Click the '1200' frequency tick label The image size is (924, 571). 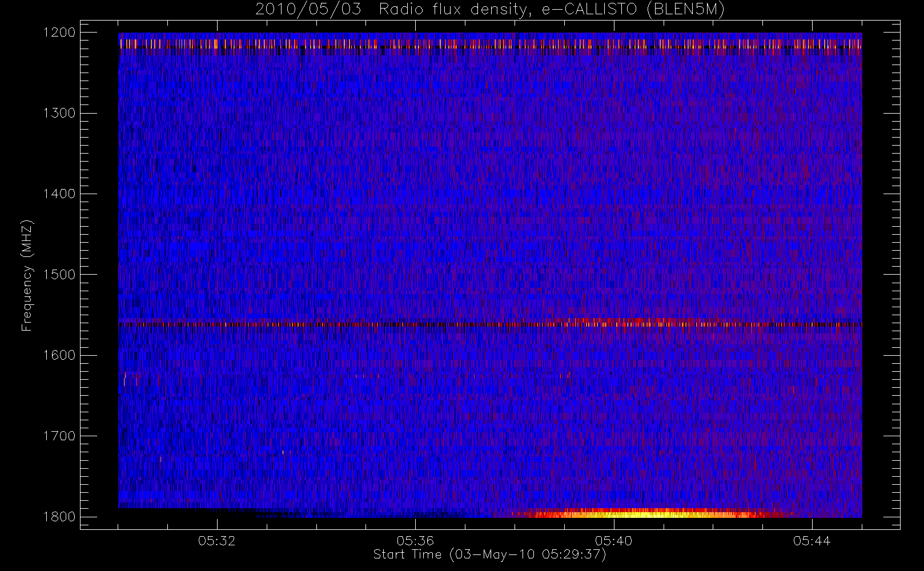(x=59, y=33)
